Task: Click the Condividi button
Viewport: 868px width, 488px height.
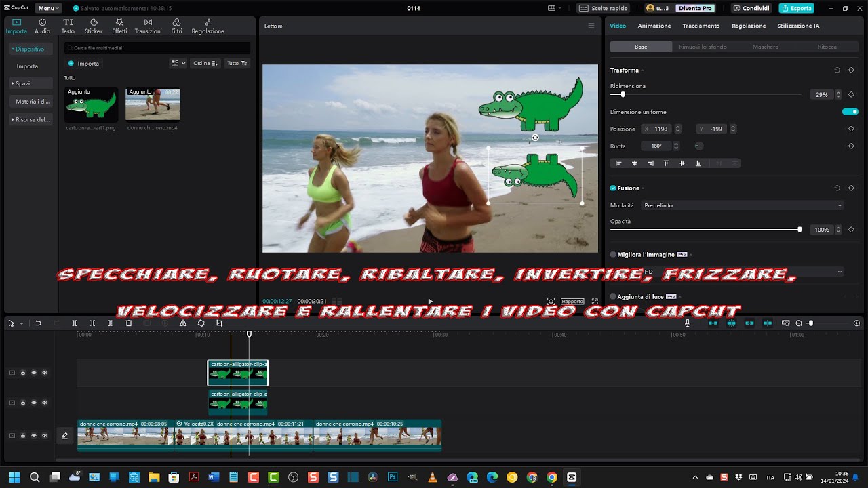Action: pos(751,8)
